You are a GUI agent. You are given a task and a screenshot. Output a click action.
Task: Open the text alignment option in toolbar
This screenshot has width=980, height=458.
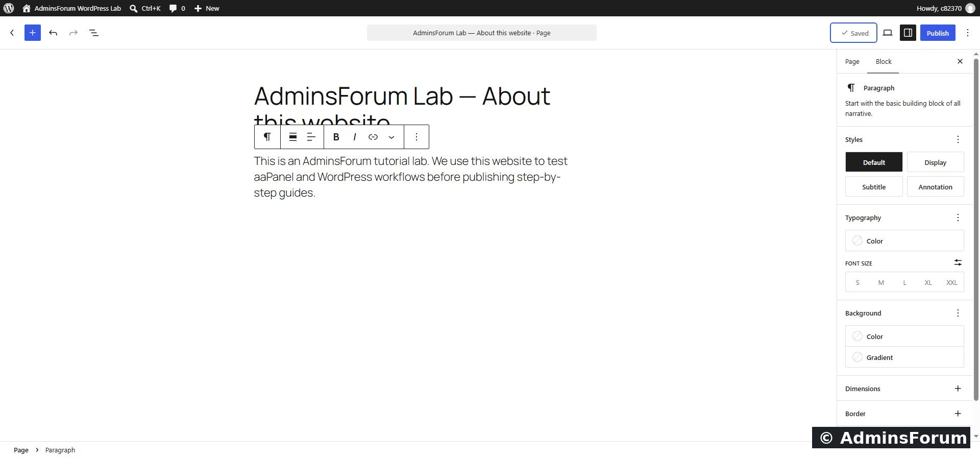coord(311,137)
